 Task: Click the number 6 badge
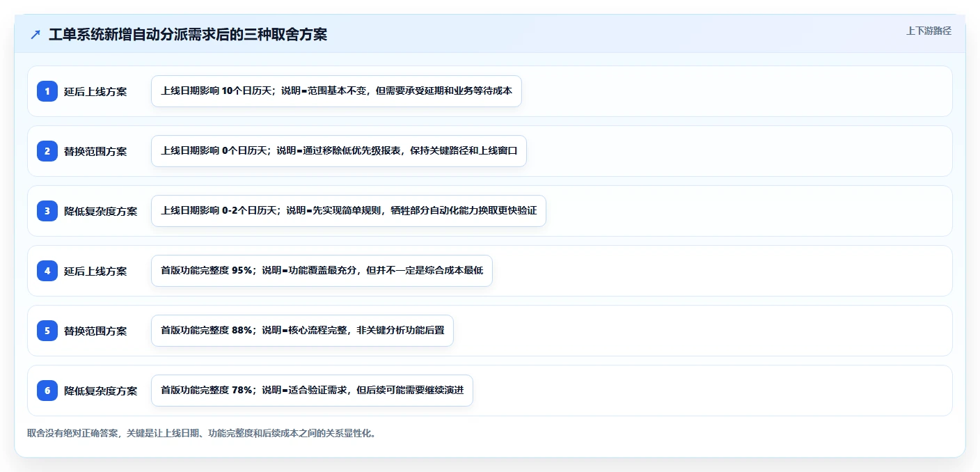(x=47, y=391)
